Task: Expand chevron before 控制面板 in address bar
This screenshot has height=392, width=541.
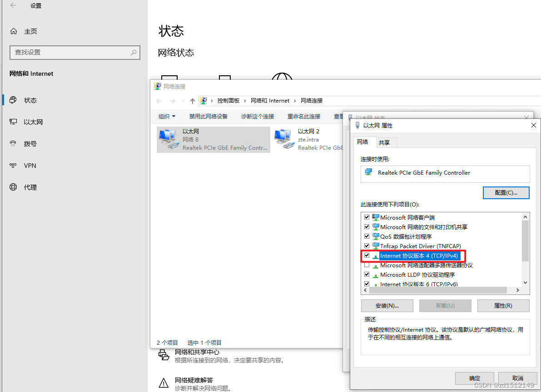Action: pyautogui.click(x=212, y=101)
